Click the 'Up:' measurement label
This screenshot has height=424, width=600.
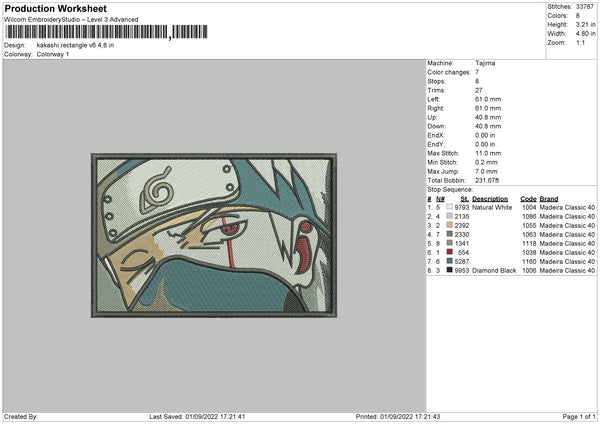tap(432, 117)
